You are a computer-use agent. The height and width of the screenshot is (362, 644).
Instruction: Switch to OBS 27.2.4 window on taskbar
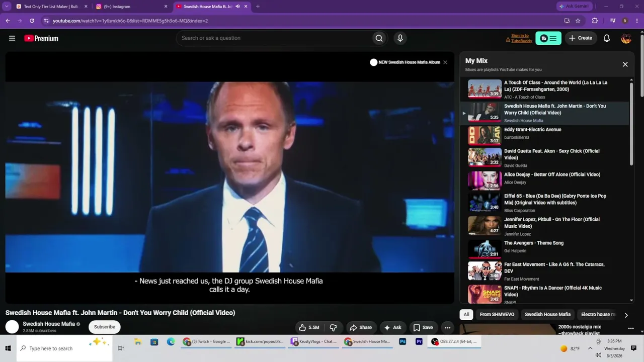click(454, 342)
